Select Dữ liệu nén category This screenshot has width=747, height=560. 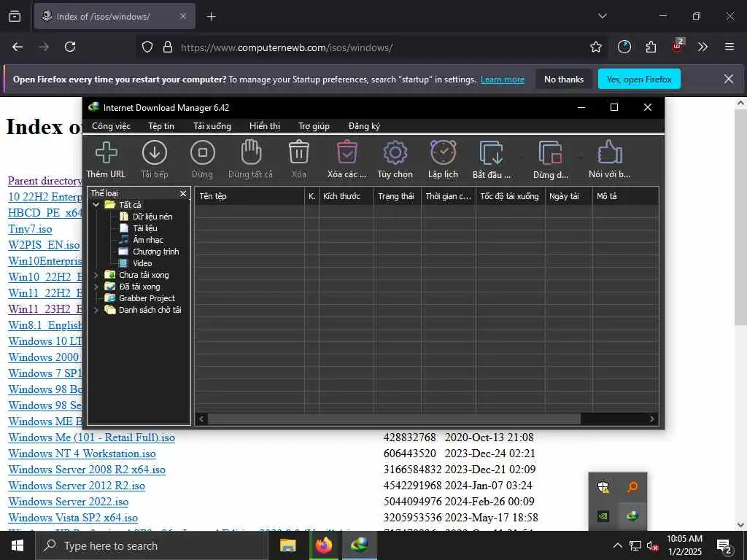[152, 217]
